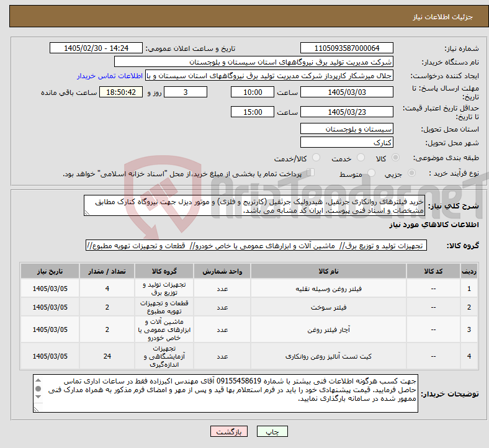
Task: Click the کد کالا column header
Action: 433,271
